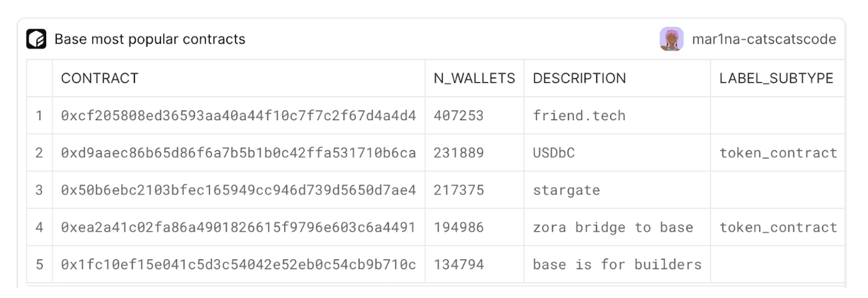Sort by the N_WALLETS column header
This screenshot has height=298, width=868.
tap(474, 78)
